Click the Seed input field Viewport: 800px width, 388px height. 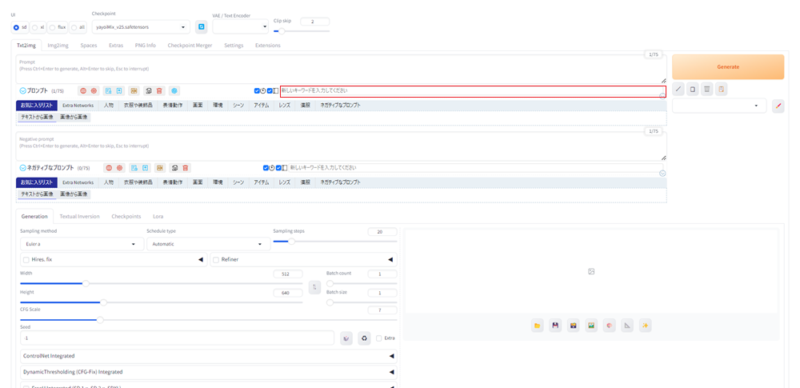[x=178, y=338]
